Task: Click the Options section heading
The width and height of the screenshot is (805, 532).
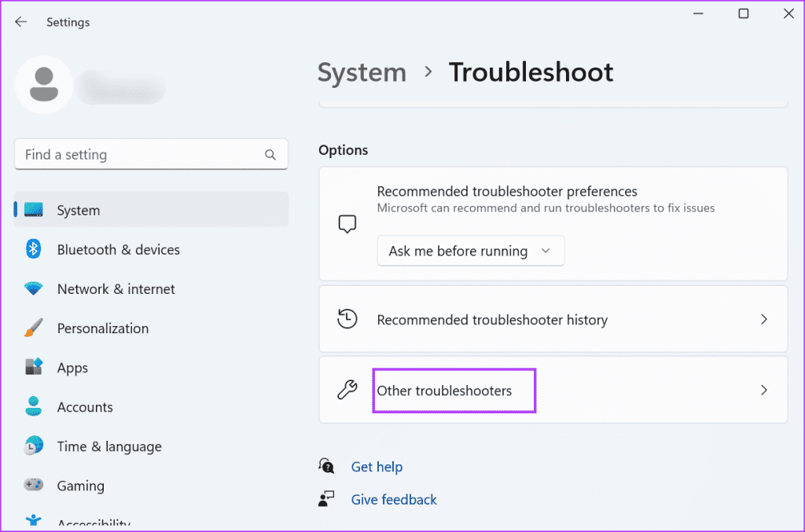Action: pyautogui.click(x=343, y=150)
